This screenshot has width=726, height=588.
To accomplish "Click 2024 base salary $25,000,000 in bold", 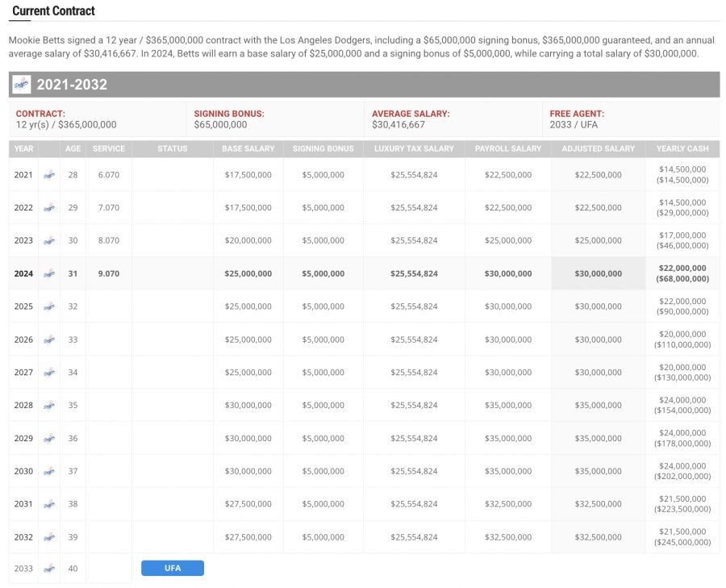I will tap(248, 273).
